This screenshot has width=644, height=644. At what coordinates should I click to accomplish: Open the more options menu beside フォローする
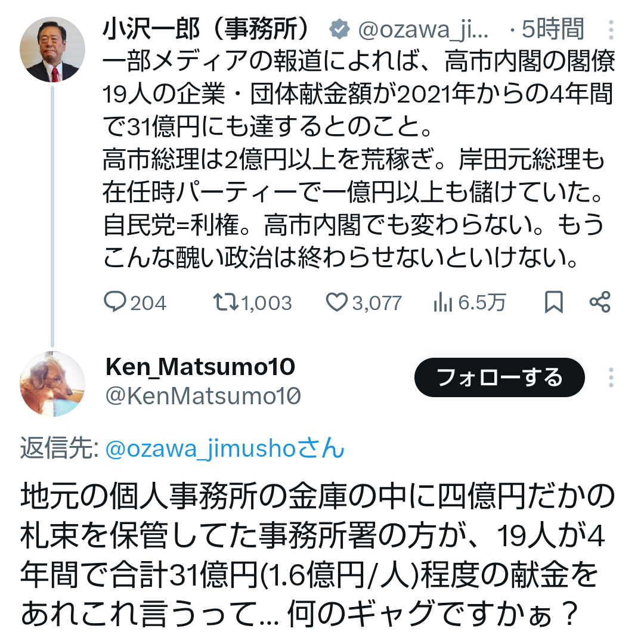point(611,377)
